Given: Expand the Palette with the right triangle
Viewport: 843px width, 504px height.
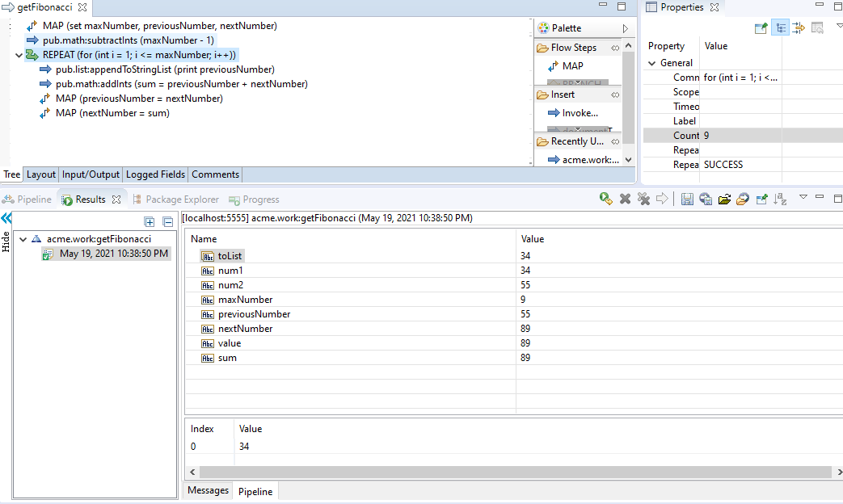Looking at the screenshot, I should tap(626, 28).
